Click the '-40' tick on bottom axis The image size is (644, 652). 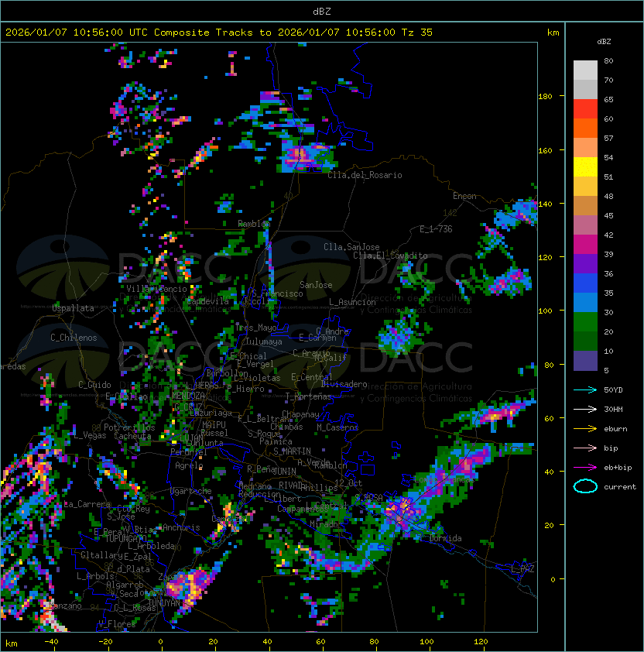51,642
